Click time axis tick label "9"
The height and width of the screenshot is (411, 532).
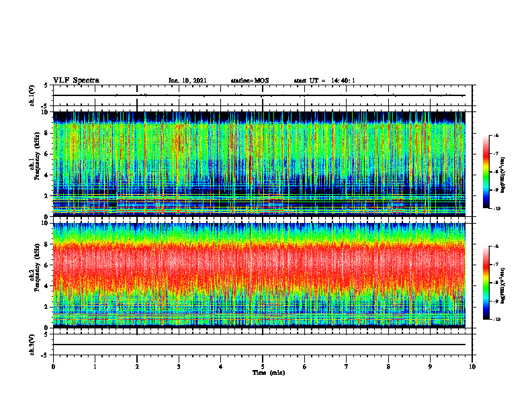click(x=430, y=367)
